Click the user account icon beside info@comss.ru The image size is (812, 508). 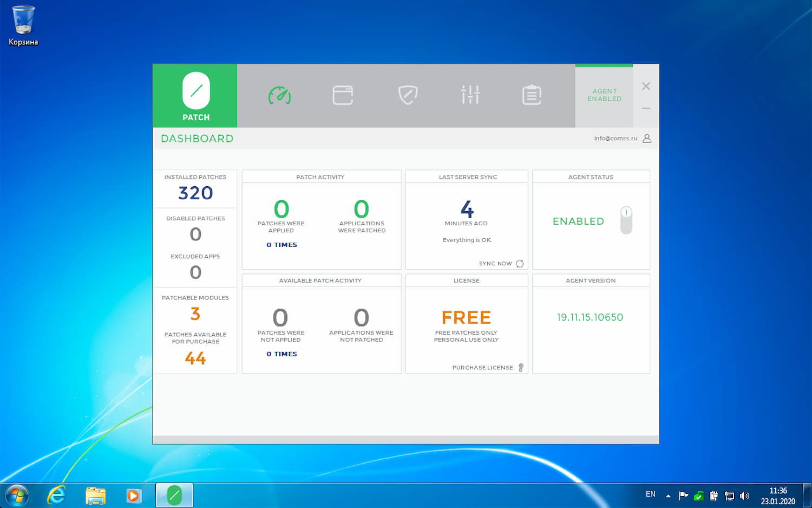(x=646, y=138)
